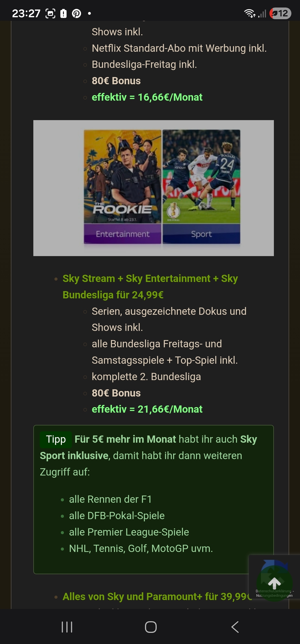
Task: Open Android recent apps button
Action: (67, 627)
